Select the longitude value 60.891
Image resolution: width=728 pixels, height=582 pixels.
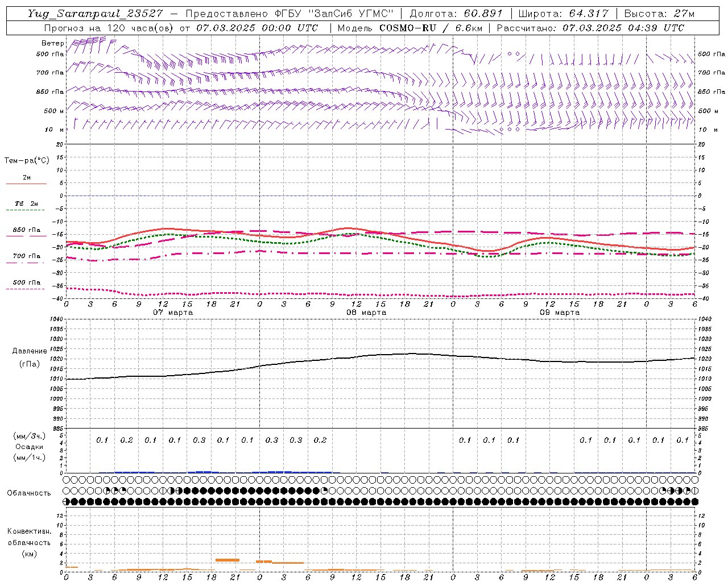point(482,14)
